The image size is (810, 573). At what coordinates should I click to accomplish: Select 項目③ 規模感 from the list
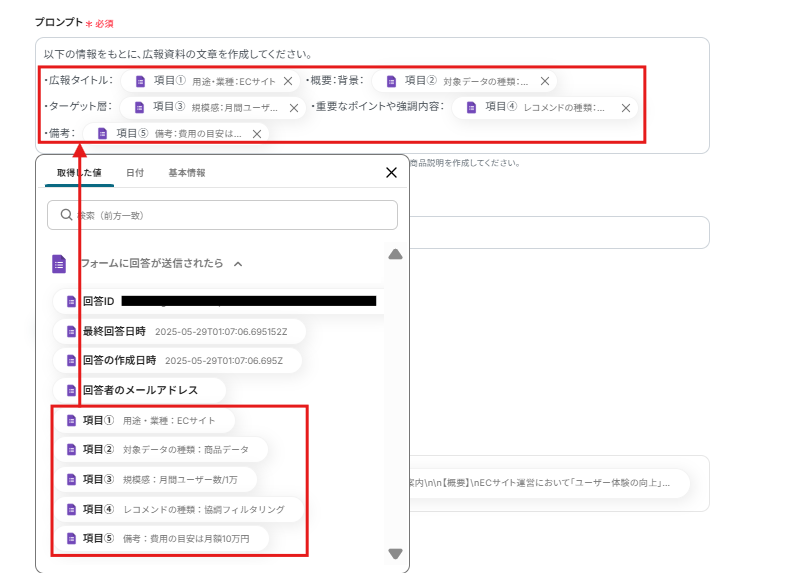(155, 479)
